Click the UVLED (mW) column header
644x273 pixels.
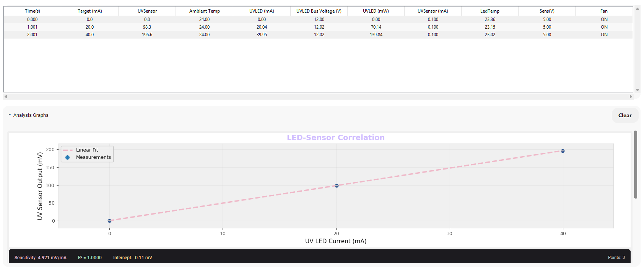coord(376,11)
